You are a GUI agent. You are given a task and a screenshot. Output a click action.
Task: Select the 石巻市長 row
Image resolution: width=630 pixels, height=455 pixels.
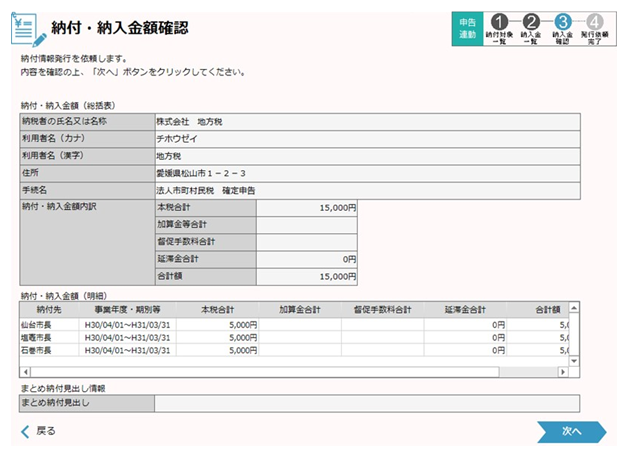pos(295,350)
